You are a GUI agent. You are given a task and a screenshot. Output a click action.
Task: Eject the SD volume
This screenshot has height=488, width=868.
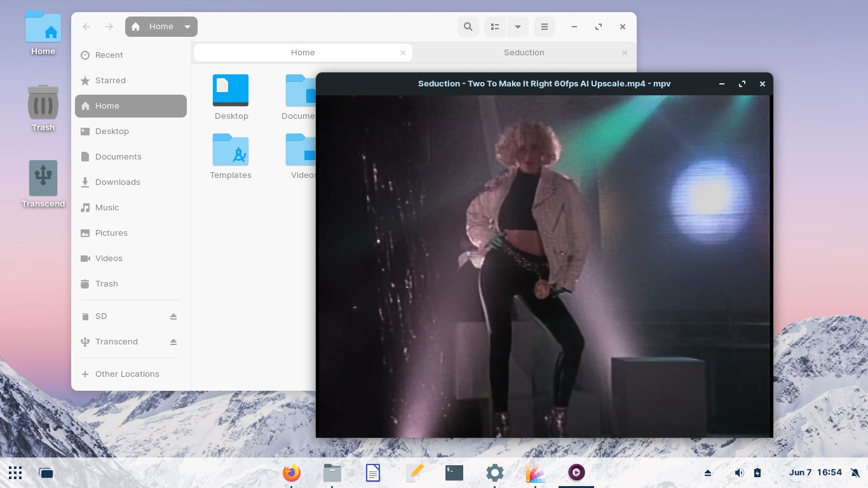click(173, 316)
